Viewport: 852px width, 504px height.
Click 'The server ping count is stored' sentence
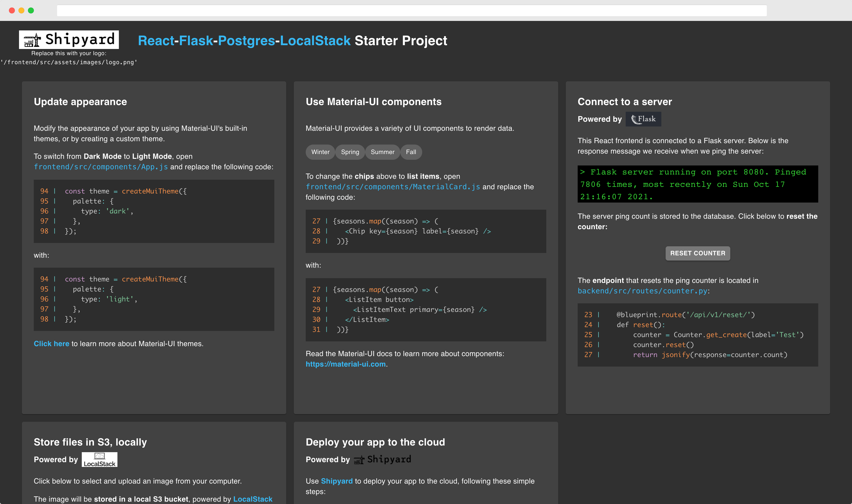[697, 221]
